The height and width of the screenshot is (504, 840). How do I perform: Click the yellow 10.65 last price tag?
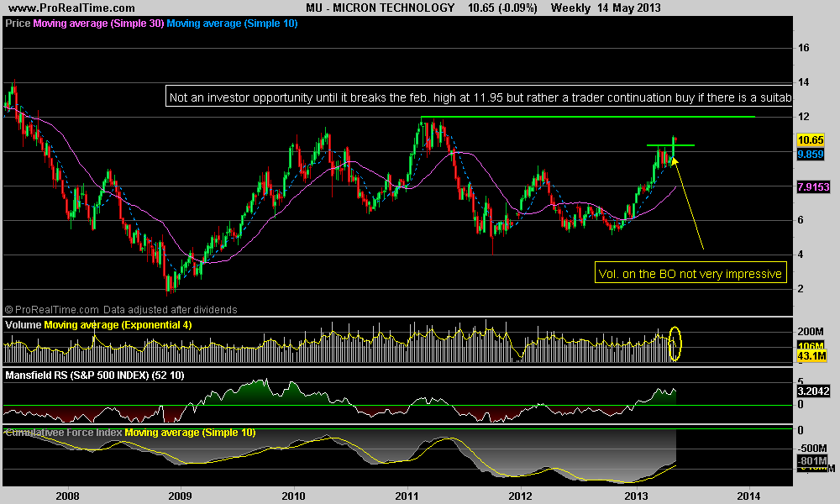coord(811,140)
